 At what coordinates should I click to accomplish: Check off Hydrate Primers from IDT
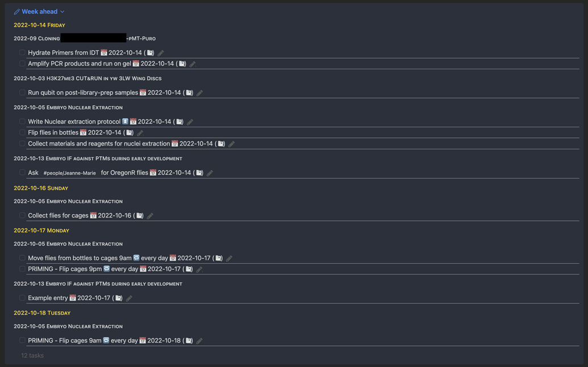[x=22, y=53]
